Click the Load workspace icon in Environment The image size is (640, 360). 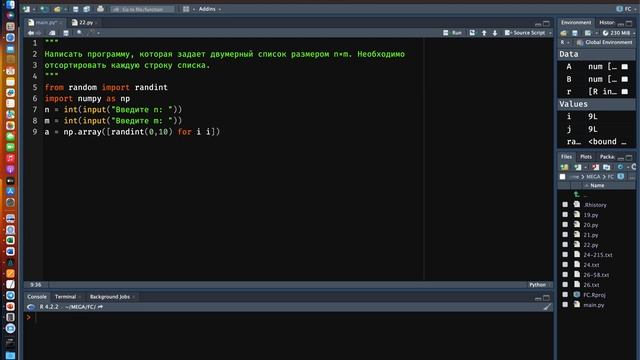(564, 33)
